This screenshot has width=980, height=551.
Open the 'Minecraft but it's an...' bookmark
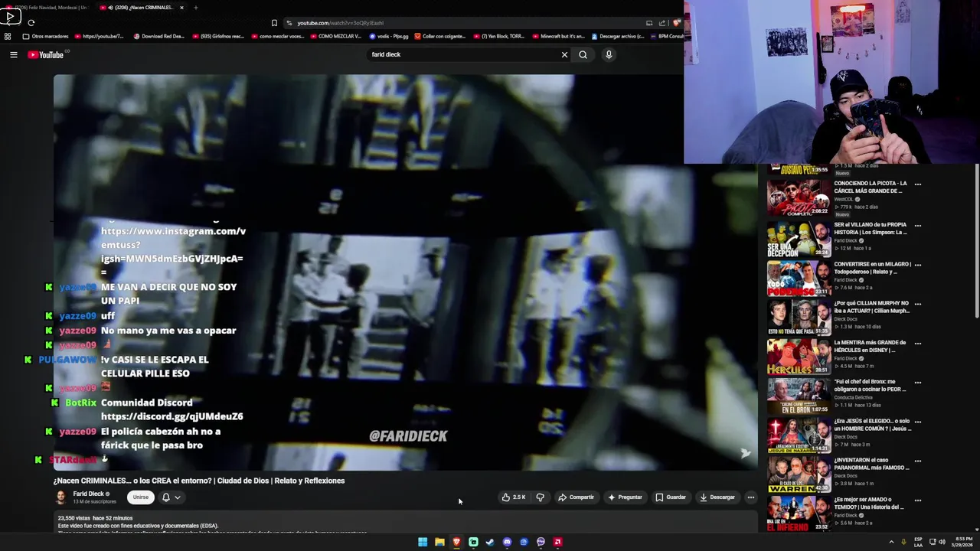click(x=558, y=36)
